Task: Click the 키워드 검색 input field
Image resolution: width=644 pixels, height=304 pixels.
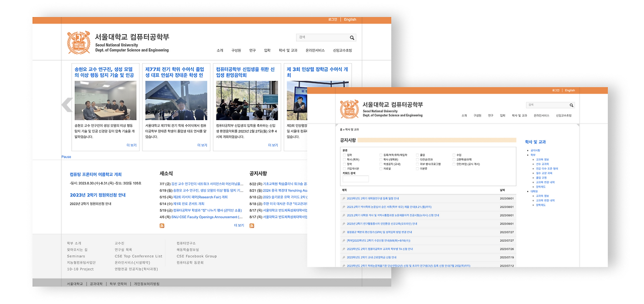Action: (355, 179)
